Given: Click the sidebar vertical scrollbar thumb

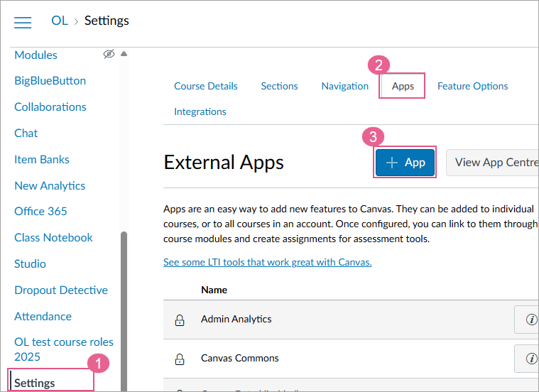Looking at the screenshot, I should [x=124, y=311].
